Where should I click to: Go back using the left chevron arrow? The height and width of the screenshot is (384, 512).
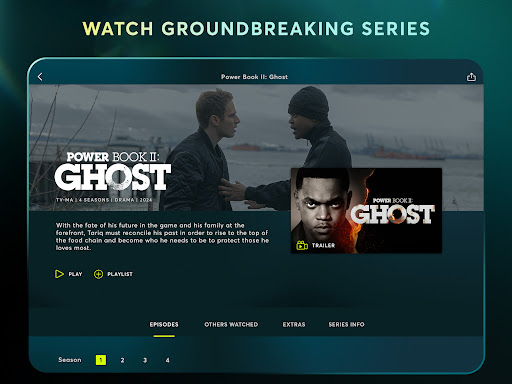point(40,77)
